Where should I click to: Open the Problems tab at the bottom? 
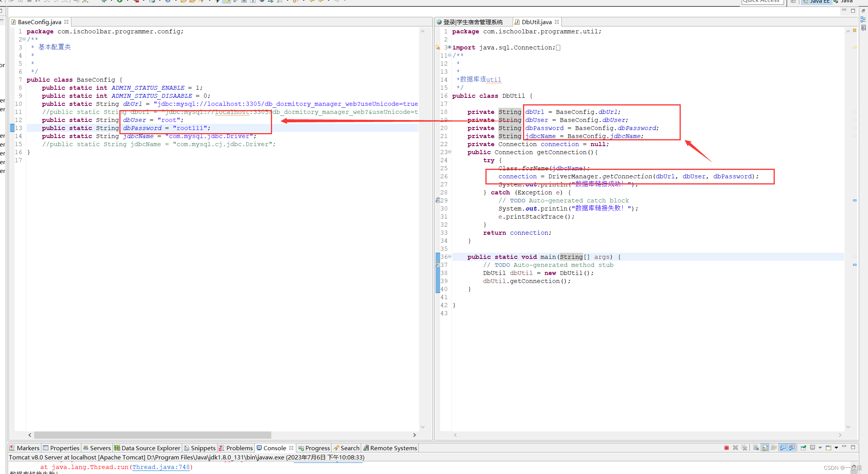239,448
